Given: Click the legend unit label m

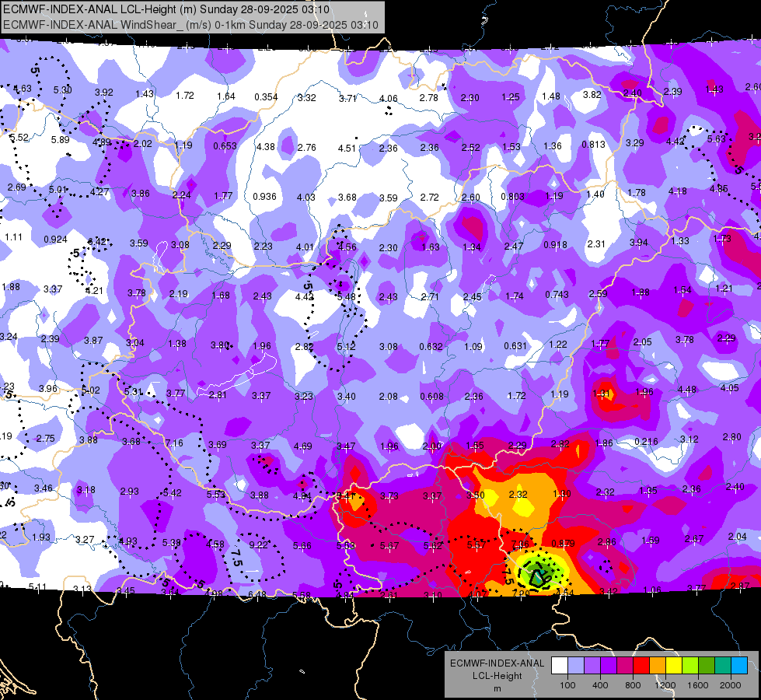Looking at the screenshot, I should tap(497, 689).
